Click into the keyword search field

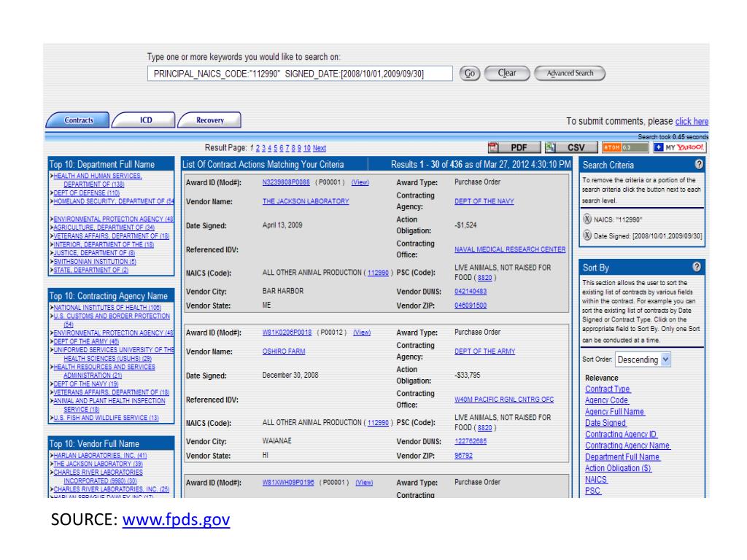point(300,74)
